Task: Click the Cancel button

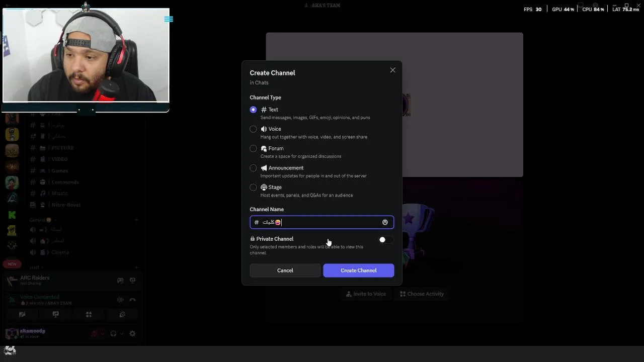Action: point(285,270)
